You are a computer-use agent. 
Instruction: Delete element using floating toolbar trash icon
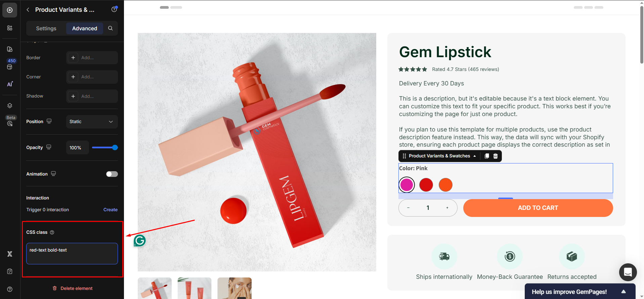[496, 156]
